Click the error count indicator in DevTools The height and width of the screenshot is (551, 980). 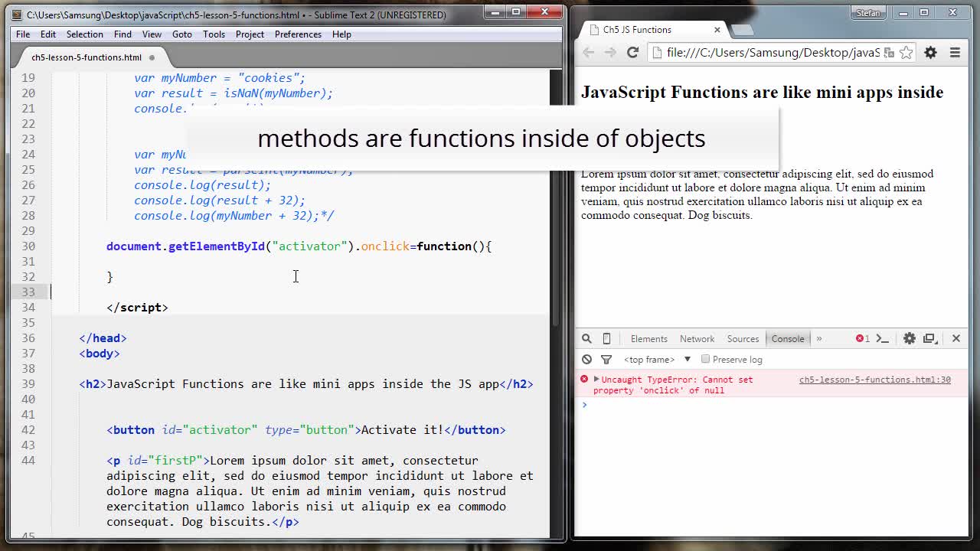click(x=863, y=338)
